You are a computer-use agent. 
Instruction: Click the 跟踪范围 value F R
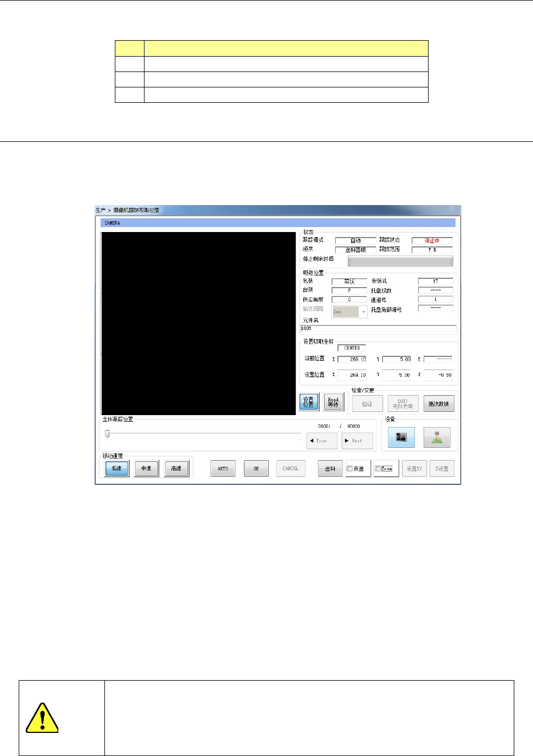pos(432,250)
